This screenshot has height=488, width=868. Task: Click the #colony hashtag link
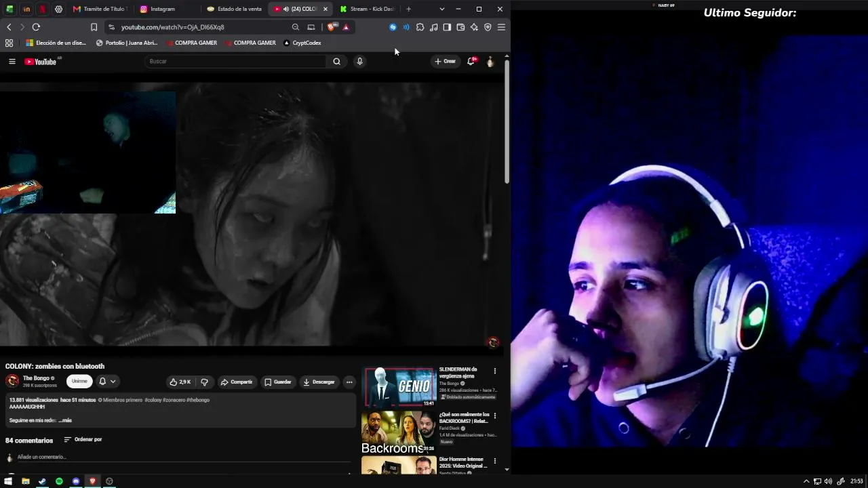point(153,400)
